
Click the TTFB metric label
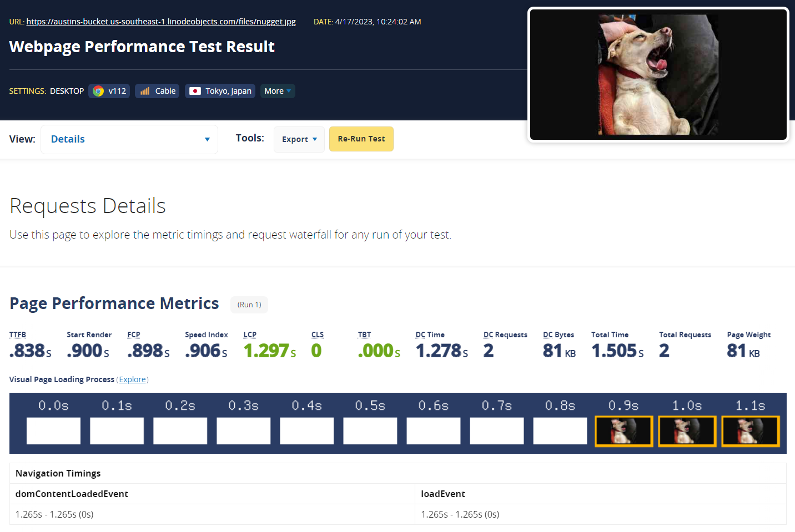tap(18, 335)
